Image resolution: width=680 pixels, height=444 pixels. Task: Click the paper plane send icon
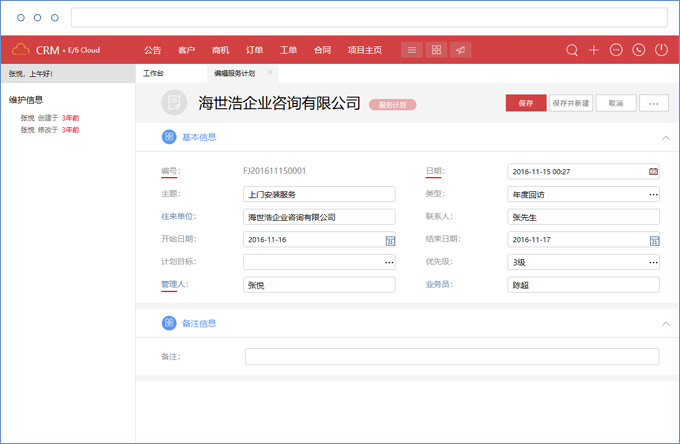pos(460,50)
